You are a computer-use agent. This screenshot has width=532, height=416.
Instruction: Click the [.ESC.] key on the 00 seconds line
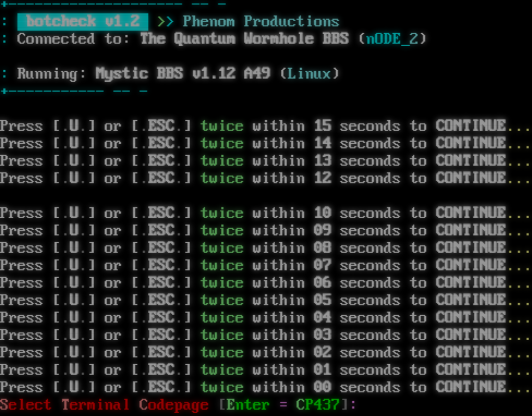click(x=161, y=388)
